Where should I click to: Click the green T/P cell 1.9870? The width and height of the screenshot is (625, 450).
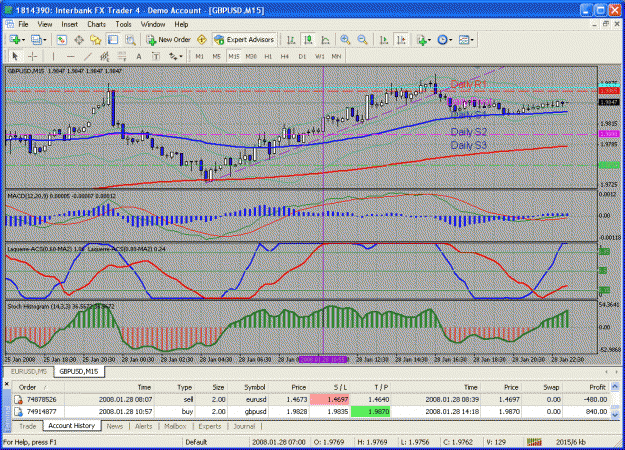pyautogui.click(x=370, y=411)
